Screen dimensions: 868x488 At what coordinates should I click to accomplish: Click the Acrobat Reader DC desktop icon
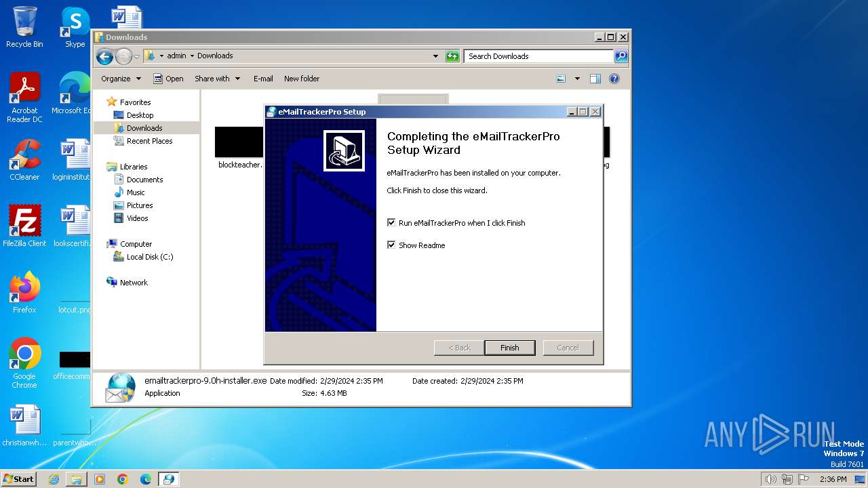tap(24, 98)
